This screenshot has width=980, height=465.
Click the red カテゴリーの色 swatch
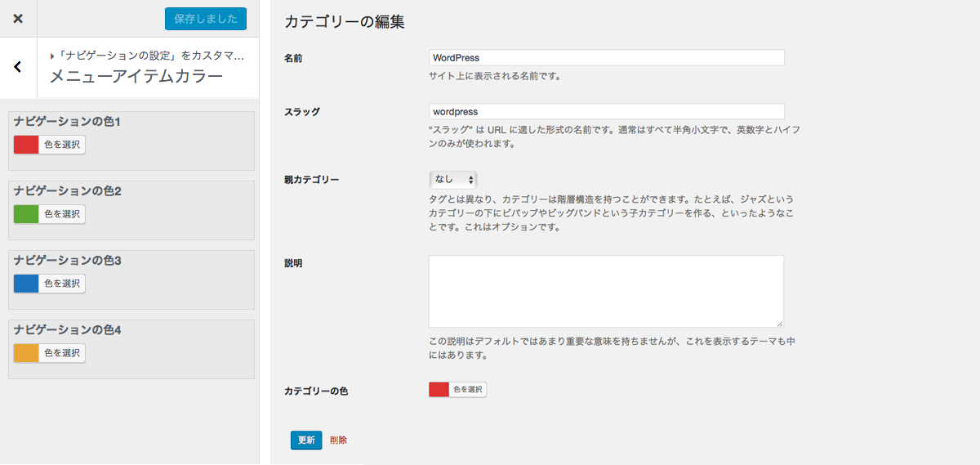[439, 390]
